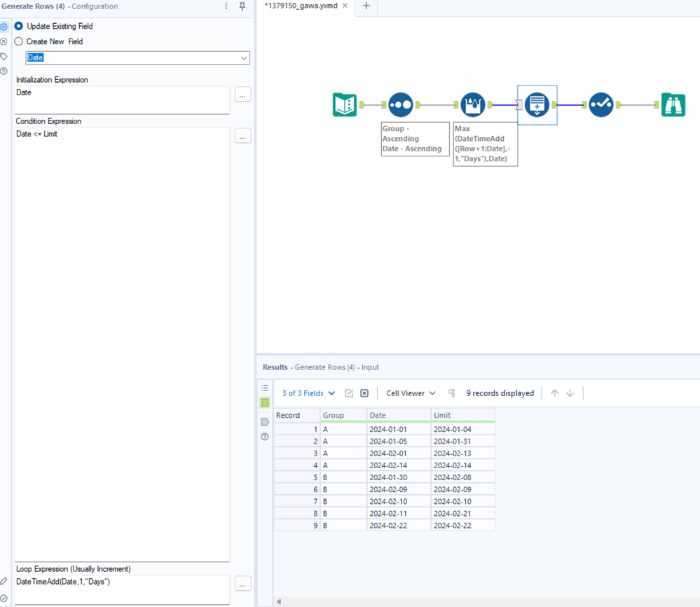Select the Sort tool annotation box
Image resolution: width=700 pixels, height=607 pixels.
pos(415,139)
